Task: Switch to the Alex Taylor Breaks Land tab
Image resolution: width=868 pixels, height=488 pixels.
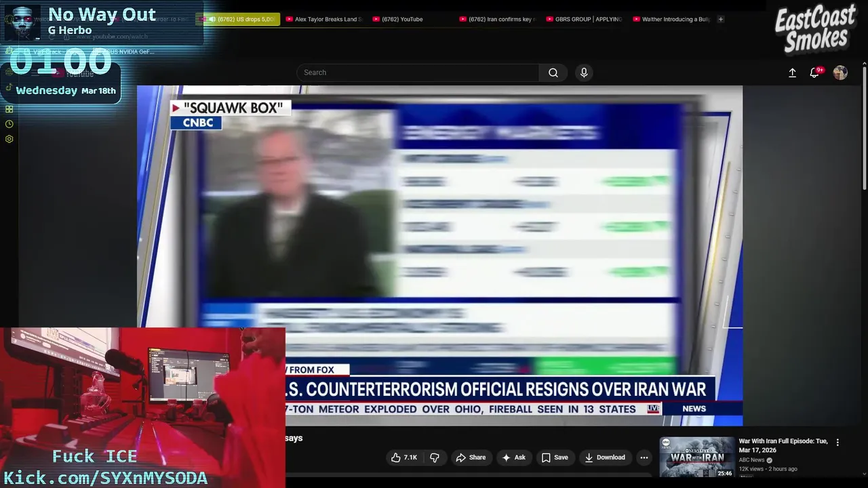Action: pyautogui.click(x=324, y=19)
